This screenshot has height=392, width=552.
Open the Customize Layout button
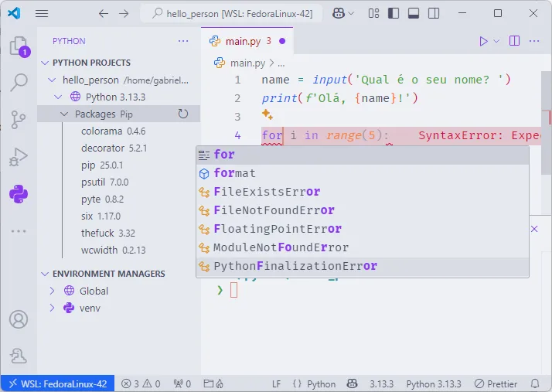[373, 13]
